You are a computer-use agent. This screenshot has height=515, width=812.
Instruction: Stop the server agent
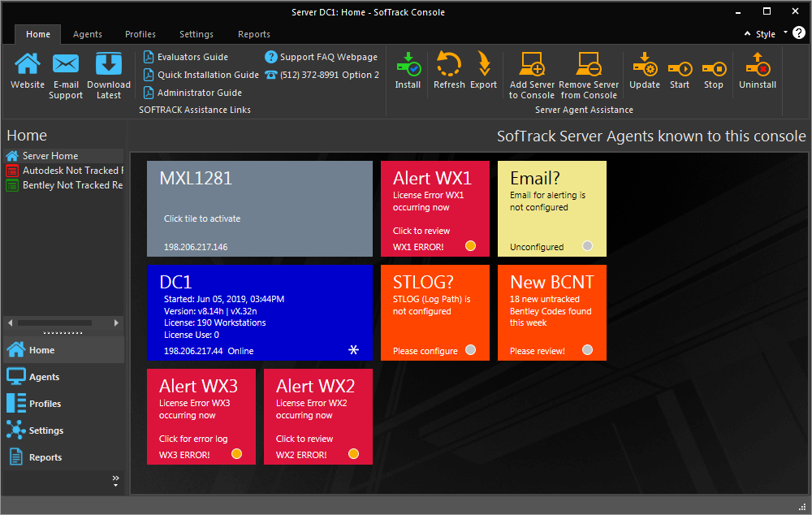point(714,69)
